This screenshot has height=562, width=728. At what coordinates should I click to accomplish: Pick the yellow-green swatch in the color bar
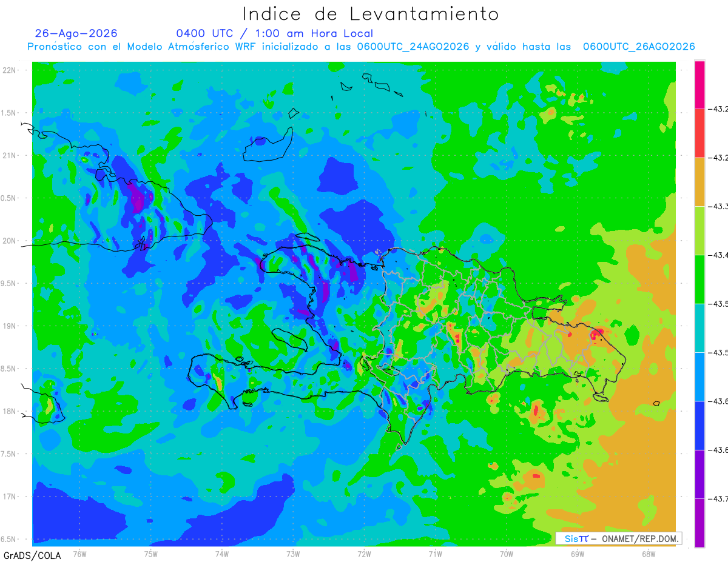coord(699,230)
